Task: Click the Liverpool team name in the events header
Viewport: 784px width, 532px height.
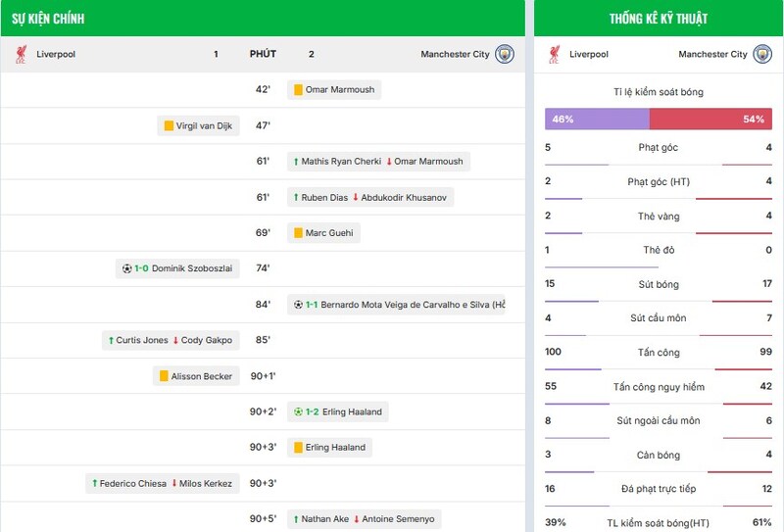Action: [56, 55]
